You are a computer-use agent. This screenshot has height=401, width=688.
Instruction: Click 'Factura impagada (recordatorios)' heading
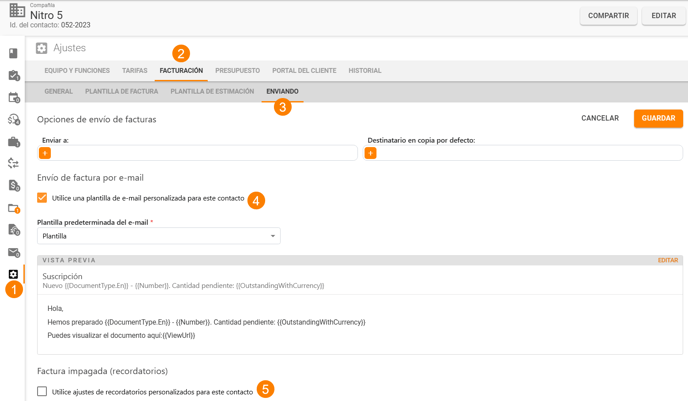point(102,371)
